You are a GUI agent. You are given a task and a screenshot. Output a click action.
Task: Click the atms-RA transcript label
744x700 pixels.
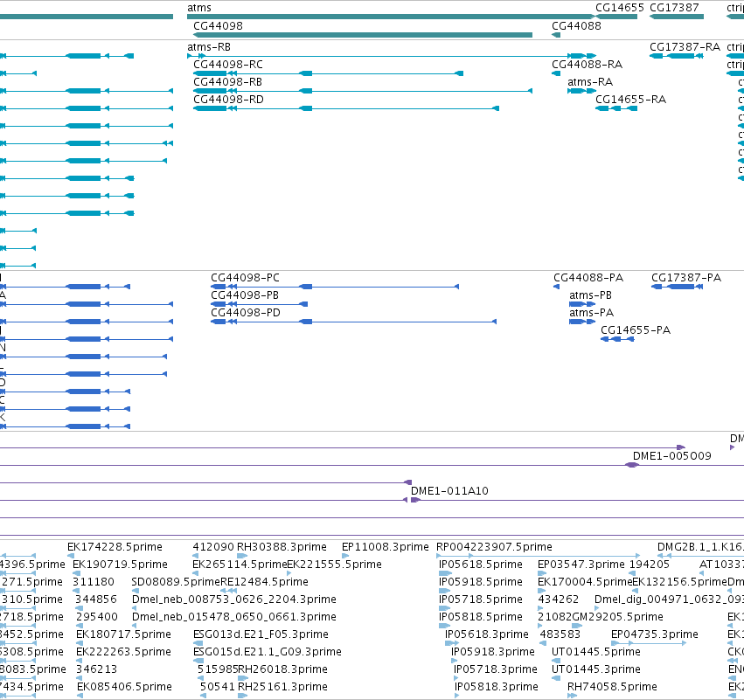[x=590, y=82]
